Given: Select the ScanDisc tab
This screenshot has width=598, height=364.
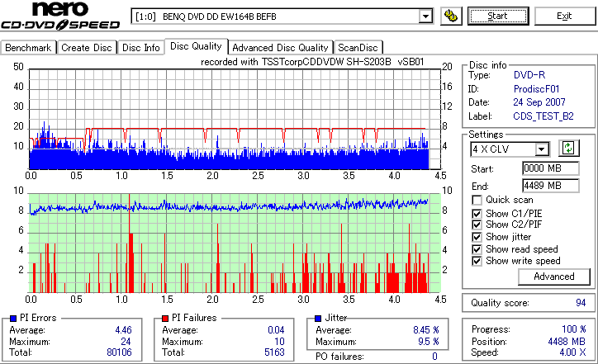Looking at the screenshot, I should point(358,48).
